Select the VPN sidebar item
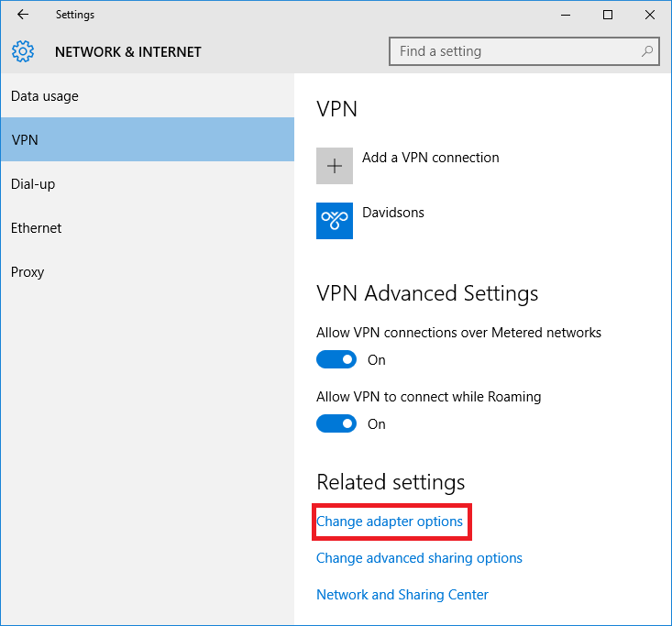This screenshot has width=672, height=626. pos(148,139)
